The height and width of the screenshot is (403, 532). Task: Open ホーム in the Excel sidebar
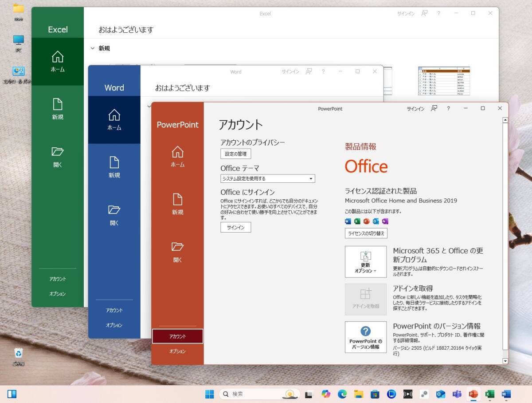coord(58,62)
